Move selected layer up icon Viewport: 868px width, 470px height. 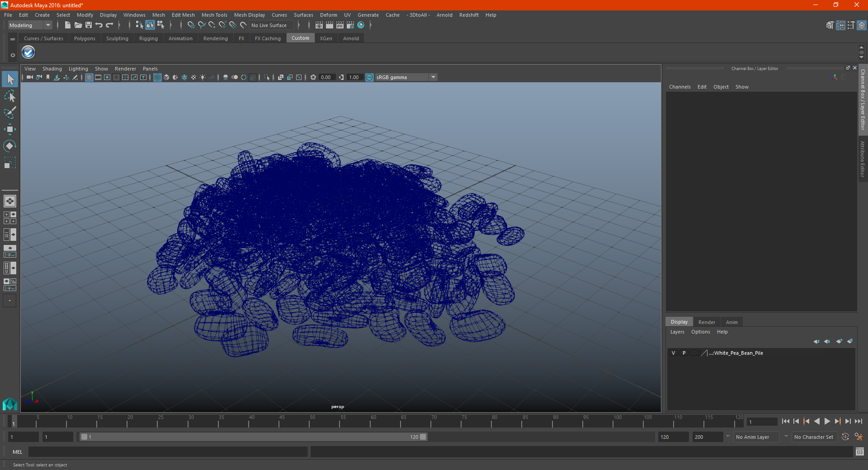816,341
